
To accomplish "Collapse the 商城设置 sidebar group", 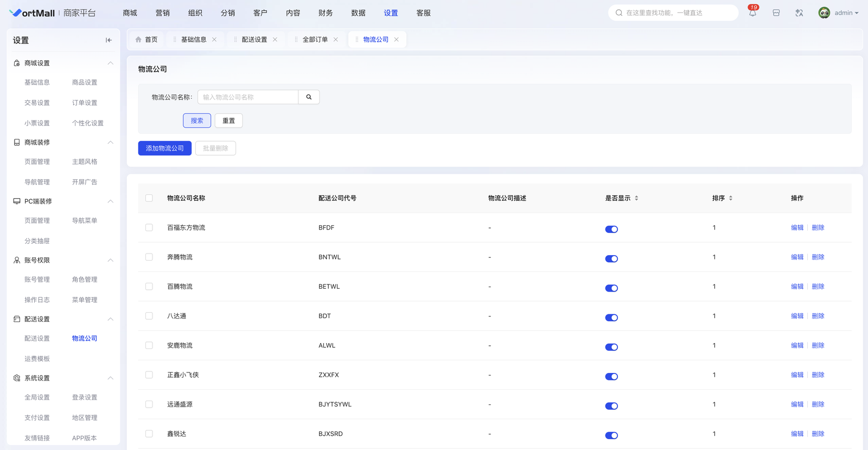I will click(110, 64).
